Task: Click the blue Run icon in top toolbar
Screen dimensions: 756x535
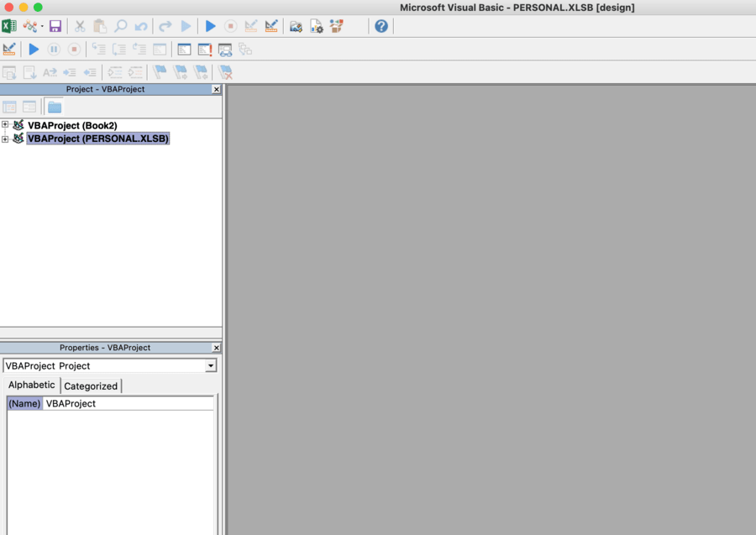Action: 210,26
